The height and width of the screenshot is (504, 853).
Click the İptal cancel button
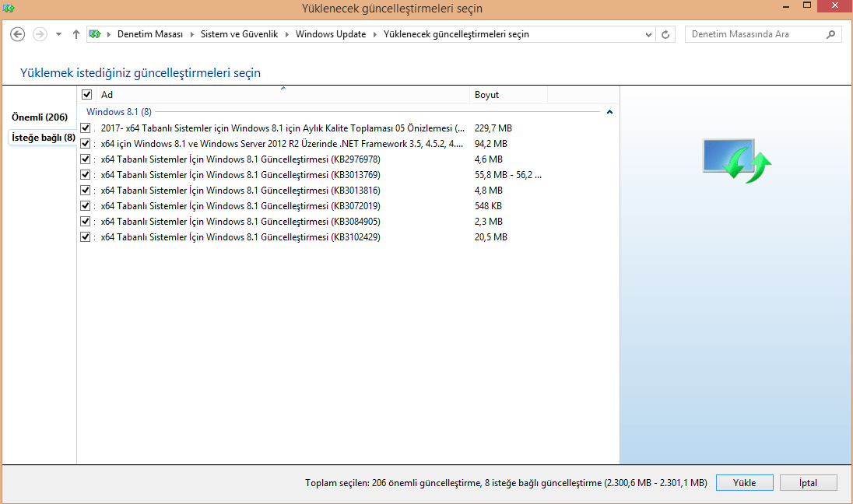(x=808, y=483)
